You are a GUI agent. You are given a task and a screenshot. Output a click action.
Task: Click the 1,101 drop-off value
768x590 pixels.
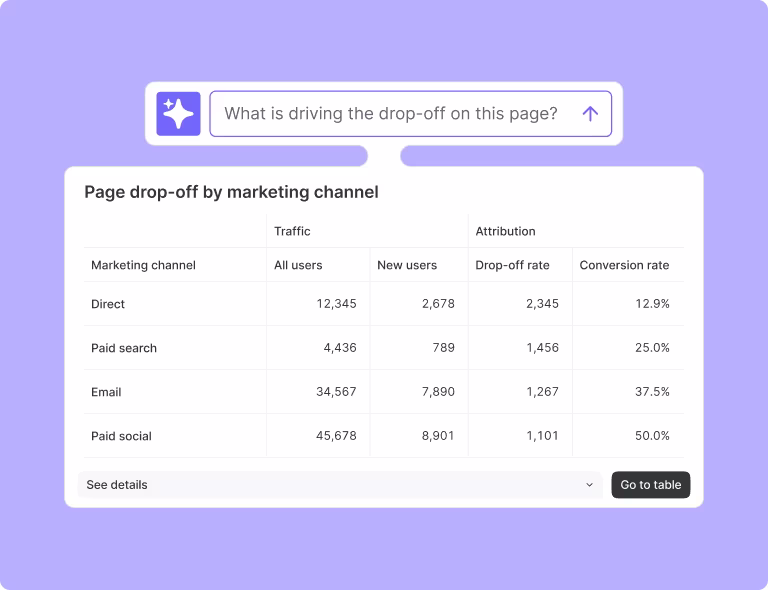pyautogui.click(x=542, y=436)
